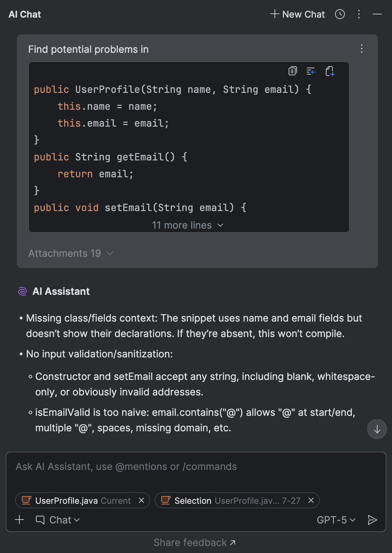Open the Share feedback link
392x553 pixels.
(x=195, y=542)
